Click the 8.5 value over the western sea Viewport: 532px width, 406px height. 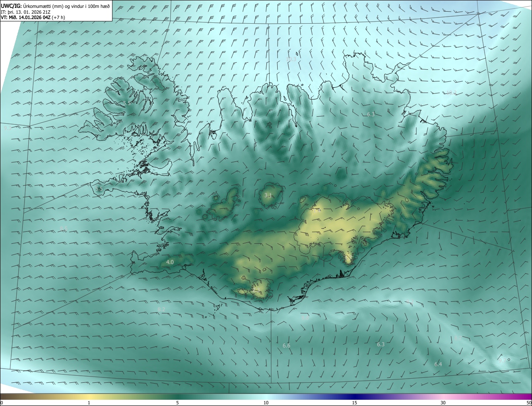pyautogui.click(x=64, y=229)
